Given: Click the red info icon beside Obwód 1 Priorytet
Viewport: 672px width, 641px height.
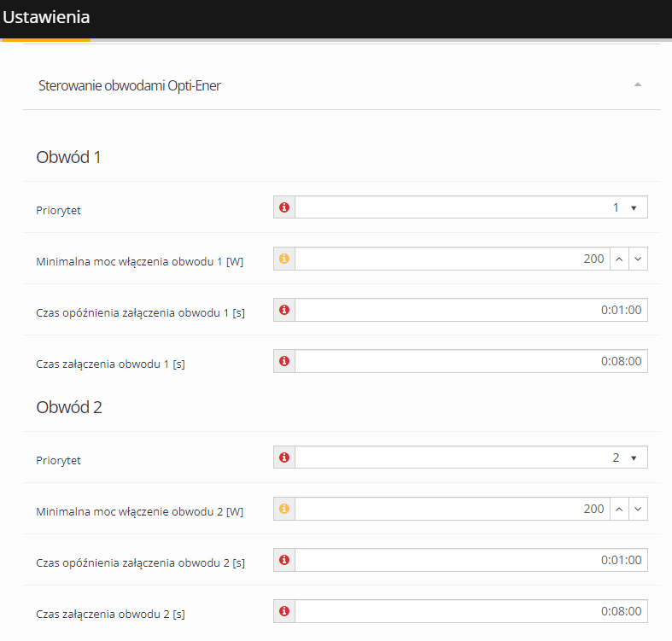Looking at the screenshot, I should pyautogui.click(x=284, y=207).
